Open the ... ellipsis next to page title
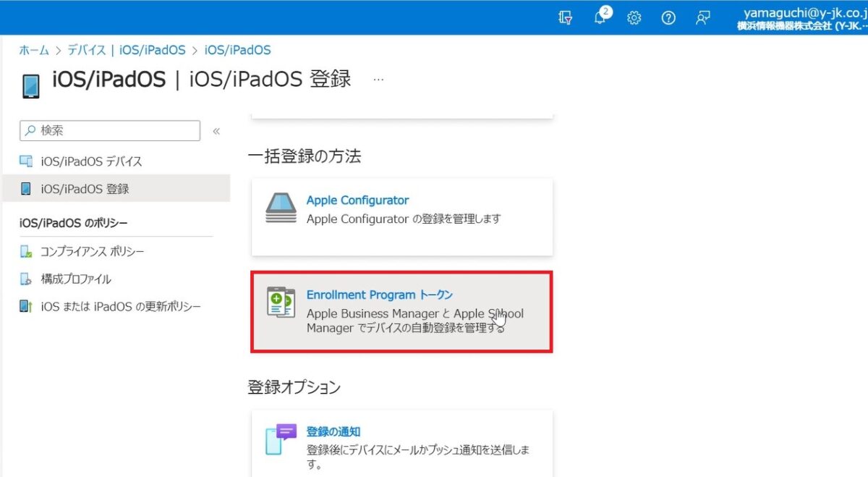The height and width of the screenshot is (477, 868). 378,80
